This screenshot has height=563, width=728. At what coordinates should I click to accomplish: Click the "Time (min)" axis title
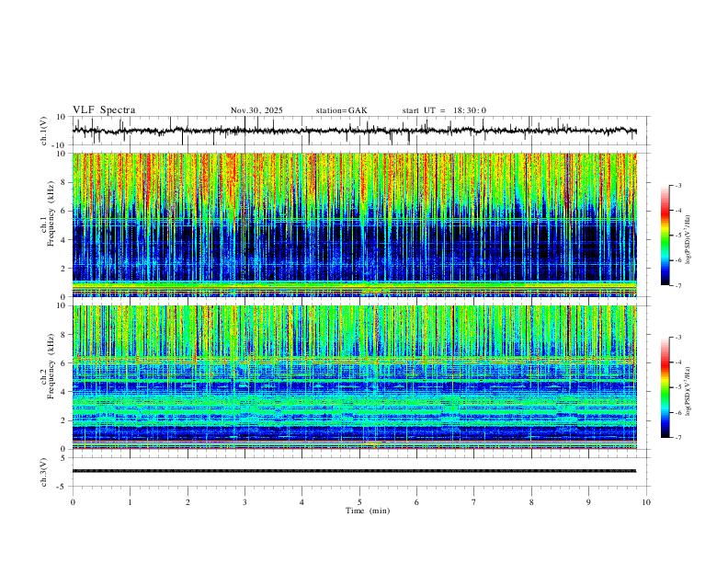click(368, 511)
